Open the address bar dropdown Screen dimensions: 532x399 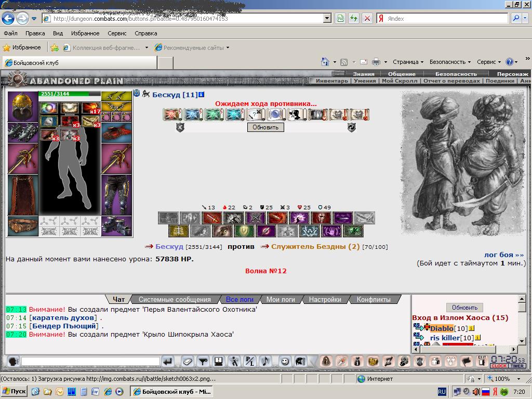click(x=327, y=18)
